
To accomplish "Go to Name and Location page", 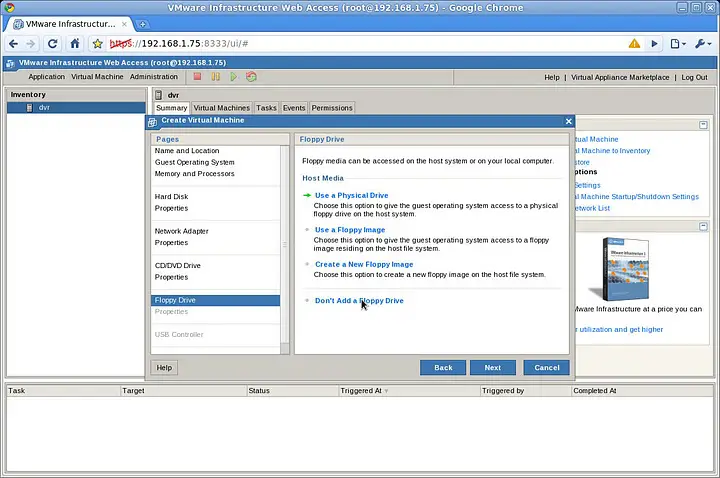I will (187, 151).
